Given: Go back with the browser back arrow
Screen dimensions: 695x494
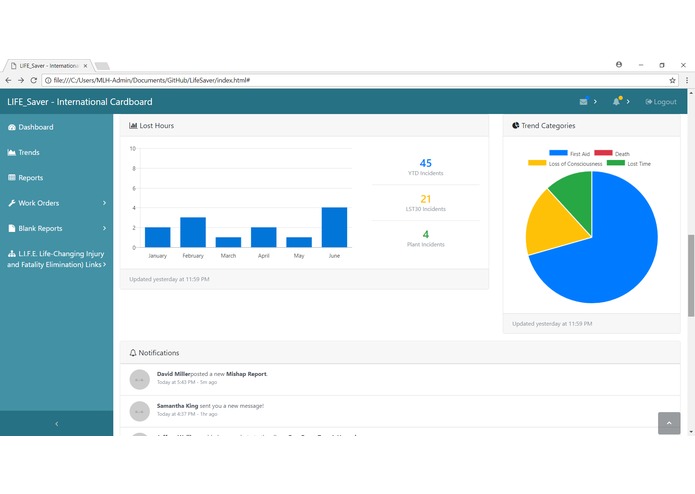Looking at the screenshot, I should coord(8,80).
